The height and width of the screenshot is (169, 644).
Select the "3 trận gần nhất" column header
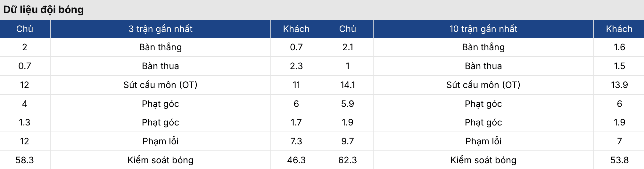161,29
